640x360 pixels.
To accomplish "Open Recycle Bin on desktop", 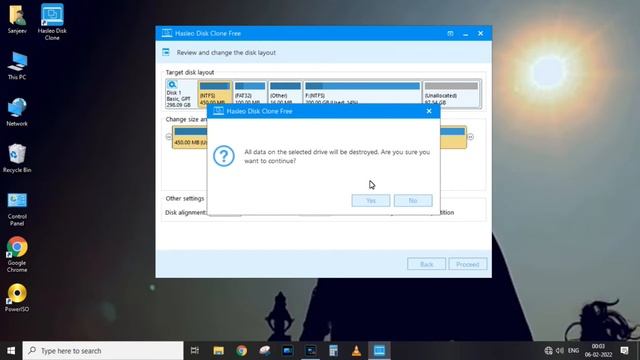I will pyautogui.click(x=17, y=158).
